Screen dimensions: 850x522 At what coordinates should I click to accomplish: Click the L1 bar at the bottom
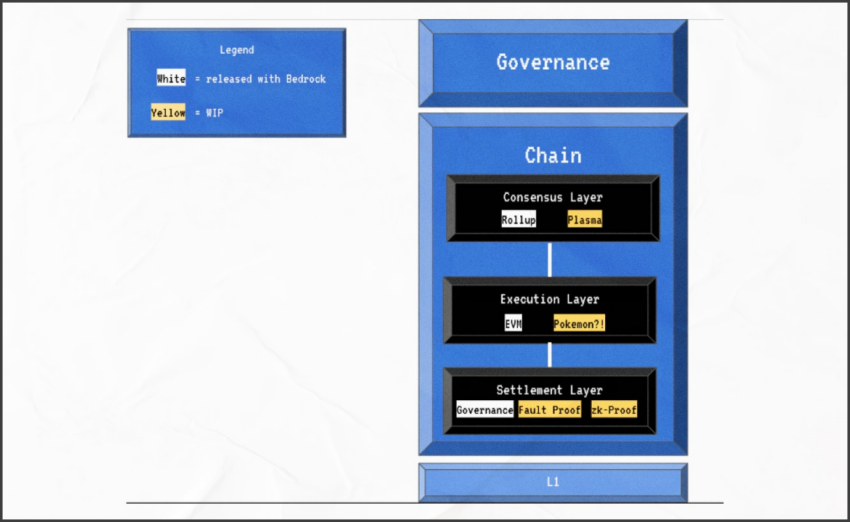pyautogui.click(x=553, y=482)
